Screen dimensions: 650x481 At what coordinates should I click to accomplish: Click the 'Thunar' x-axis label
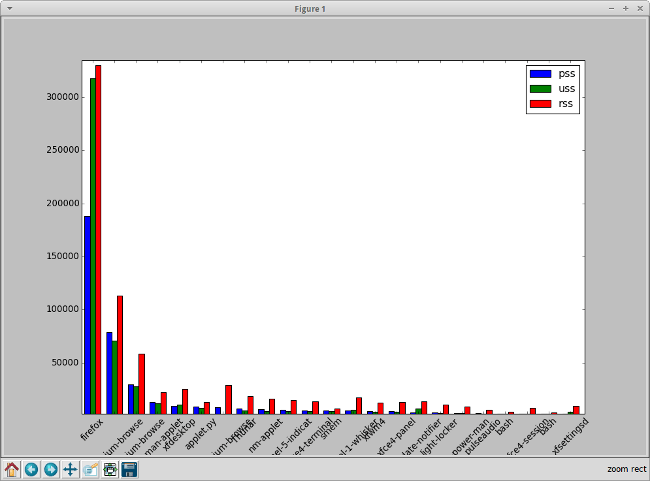(245, 430)
